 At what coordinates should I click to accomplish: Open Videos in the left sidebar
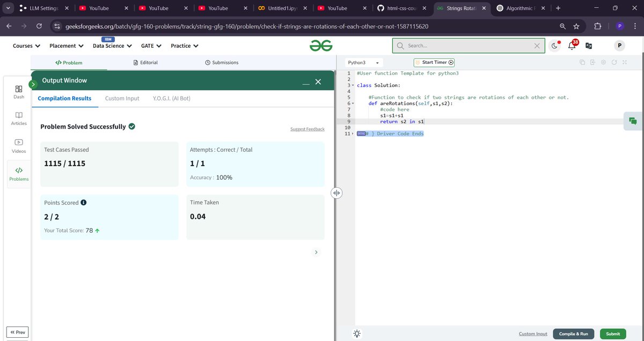[x=19, y=146]
